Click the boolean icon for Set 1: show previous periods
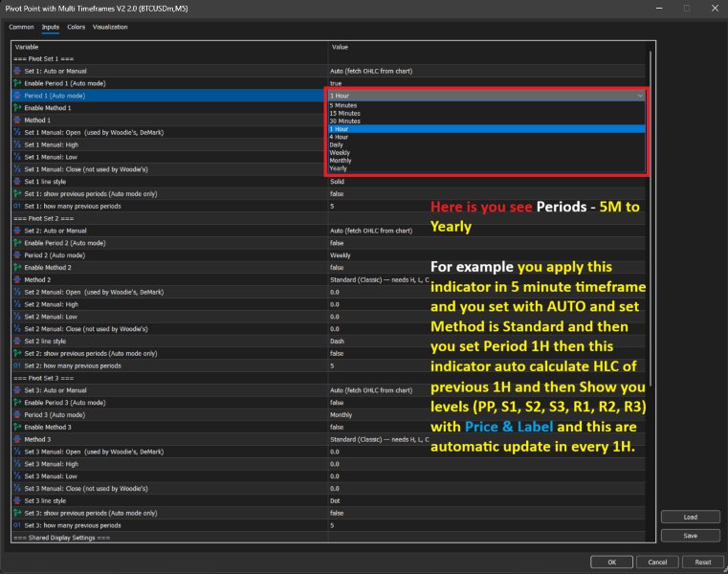This screenshot has height=574, width=728. click(x=17, y=193)
